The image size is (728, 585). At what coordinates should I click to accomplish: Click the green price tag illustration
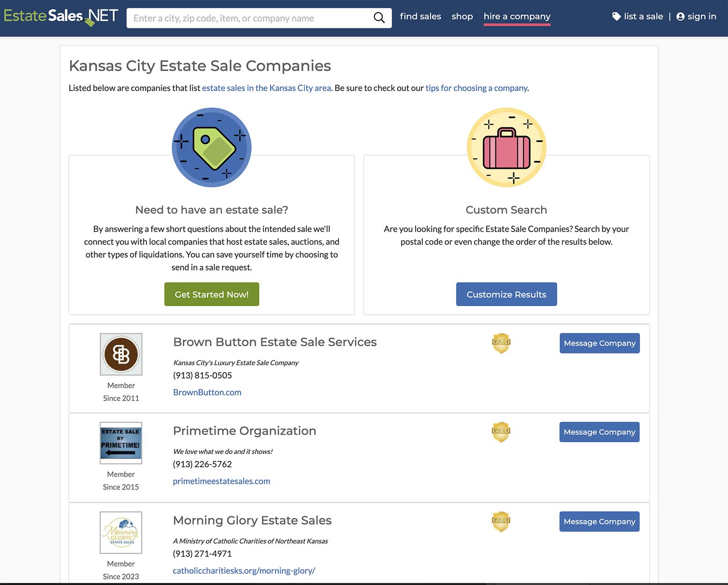[211, 147]
